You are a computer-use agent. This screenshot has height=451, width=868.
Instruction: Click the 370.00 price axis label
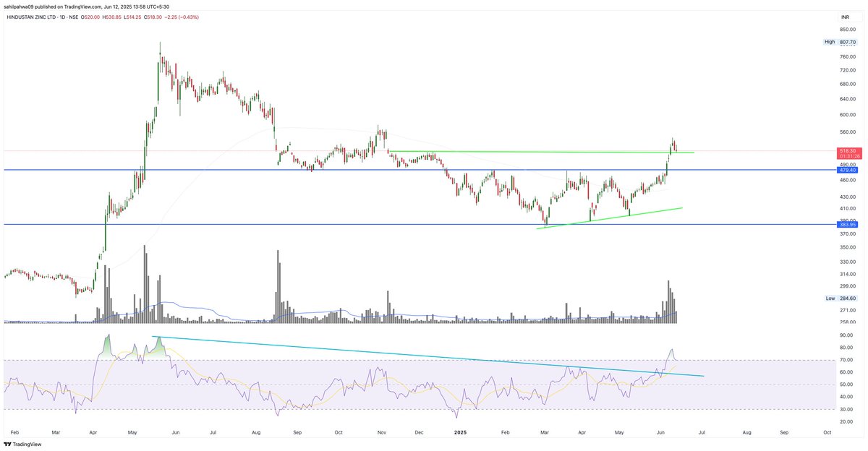click(847, 233)
